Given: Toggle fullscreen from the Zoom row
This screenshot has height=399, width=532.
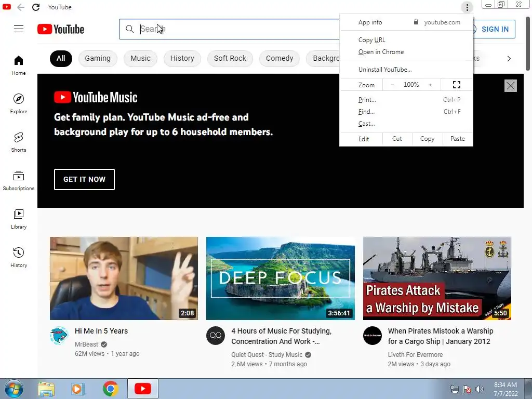Looking at the screenshot, I should [457, 85].
